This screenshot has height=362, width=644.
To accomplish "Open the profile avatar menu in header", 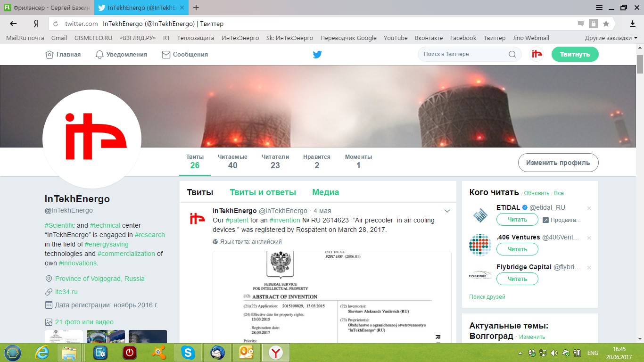I will (537, 54).
